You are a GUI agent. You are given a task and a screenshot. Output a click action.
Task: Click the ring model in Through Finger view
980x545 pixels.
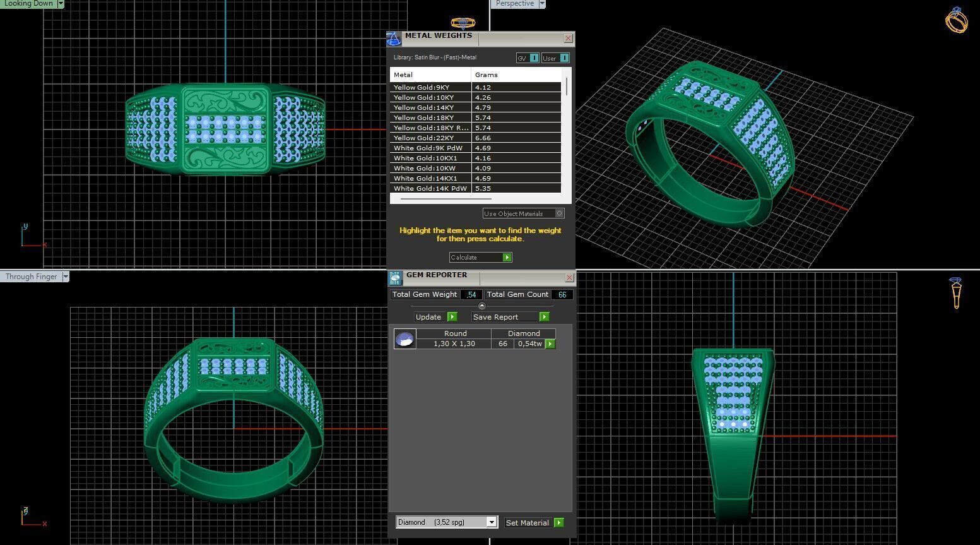233,420
